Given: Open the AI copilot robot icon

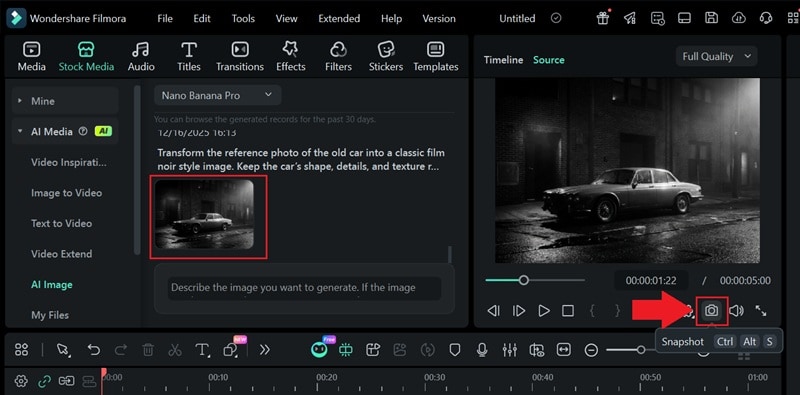Looking at the screenshot, I should (x=319, y=350).
